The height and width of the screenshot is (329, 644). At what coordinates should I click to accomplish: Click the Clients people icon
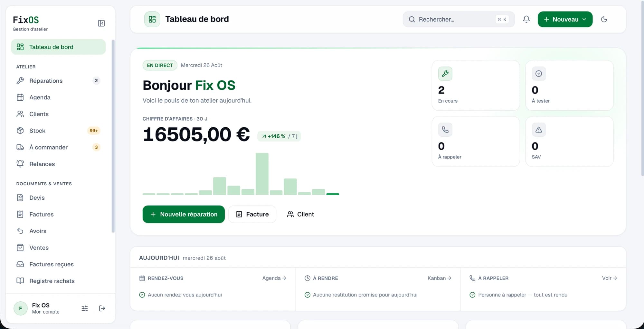point(20,114)
